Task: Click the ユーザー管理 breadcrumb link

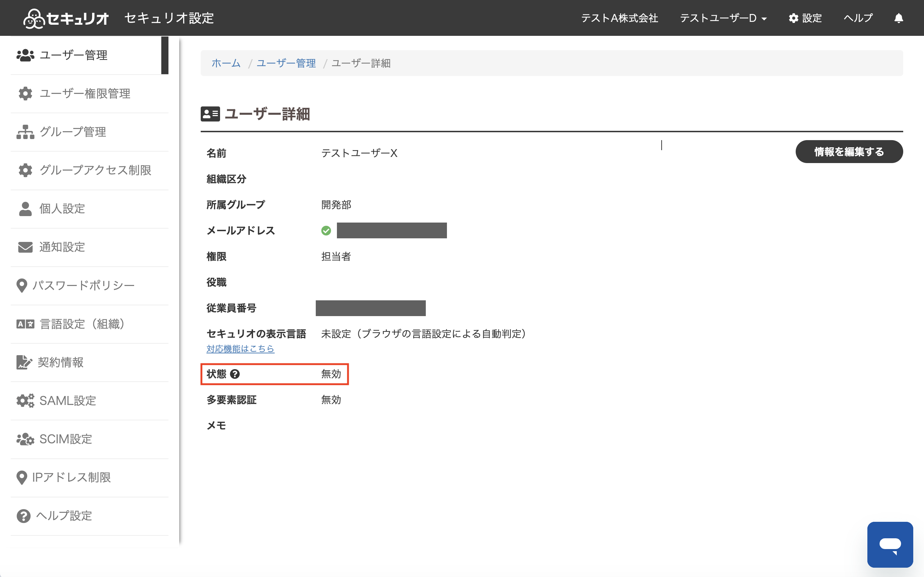Action: 286,63
